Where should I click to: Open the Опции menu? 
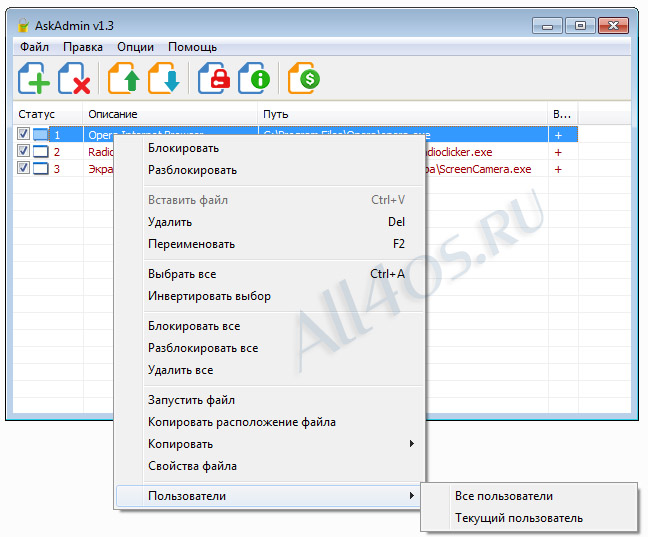pyautogui.click(x=136, y=47)
